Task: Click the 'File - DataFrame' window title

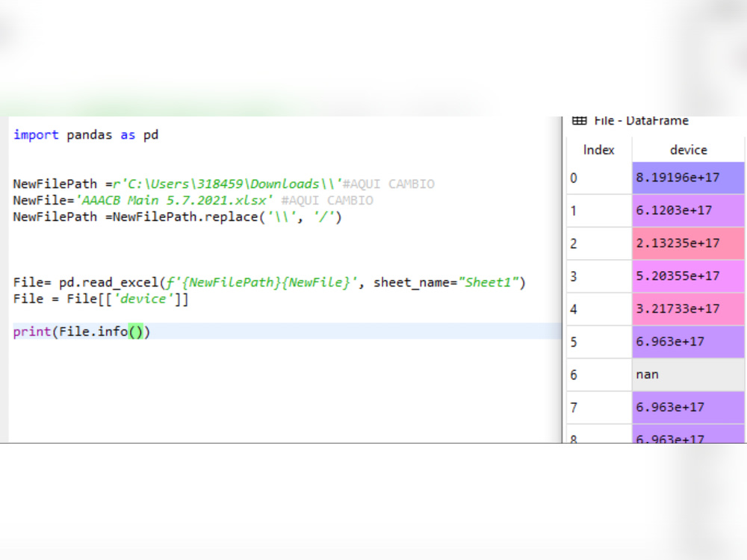Action: (641, 121)
